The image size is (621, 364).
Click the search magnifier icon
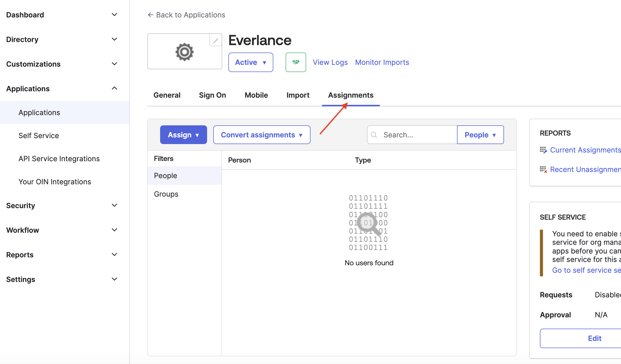coord(374,135)
